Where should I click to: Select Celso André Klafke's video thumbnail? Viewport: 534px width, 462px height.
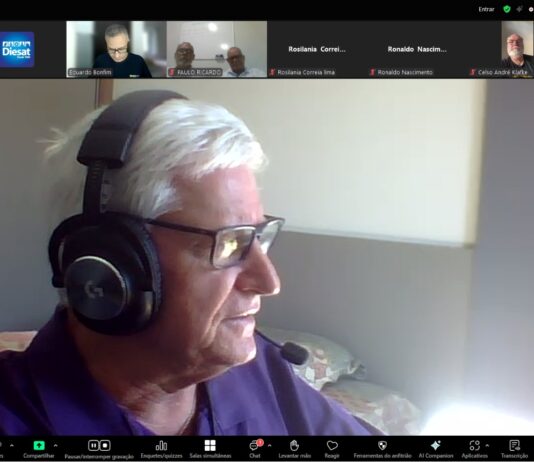517,49
